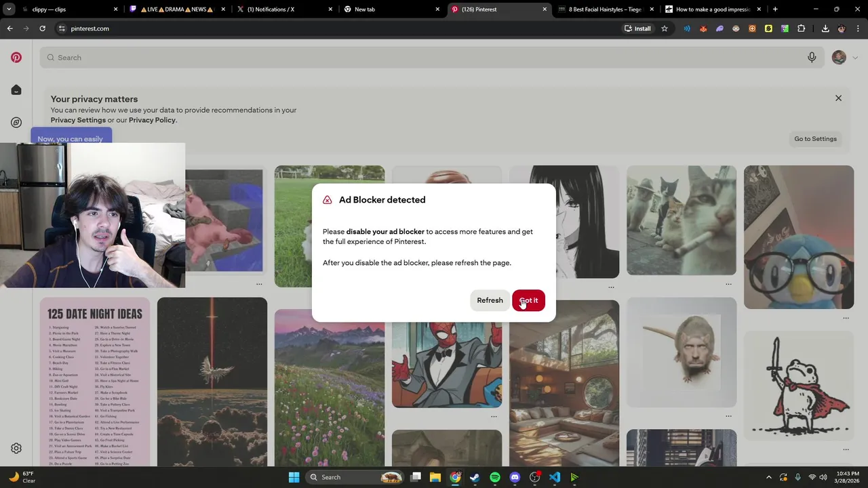
Task: Click the yellow S extension icon
Action: tap(768, 28)
